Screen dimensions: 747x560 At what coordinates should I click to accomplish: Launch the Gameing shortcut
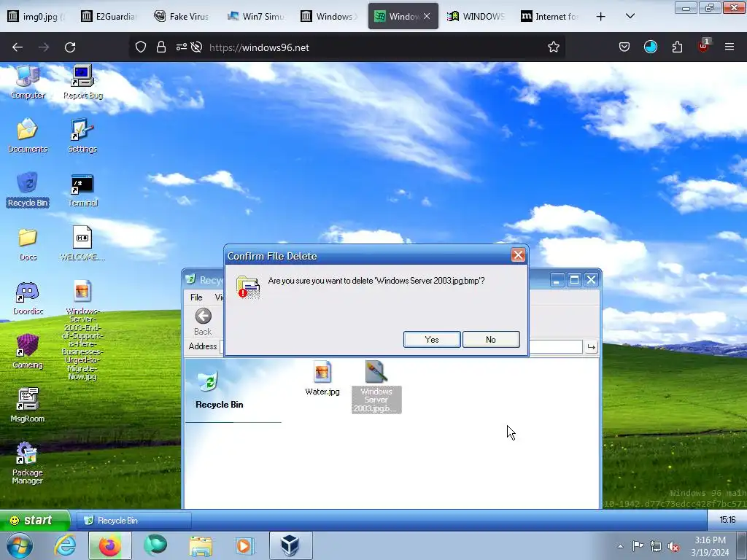tap(28, 351)
